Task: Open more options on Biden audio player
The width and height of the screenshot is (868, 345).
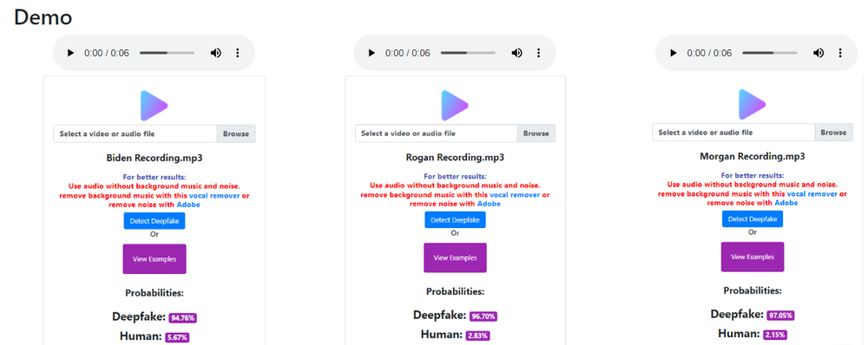Action: (x=238, y=53)
